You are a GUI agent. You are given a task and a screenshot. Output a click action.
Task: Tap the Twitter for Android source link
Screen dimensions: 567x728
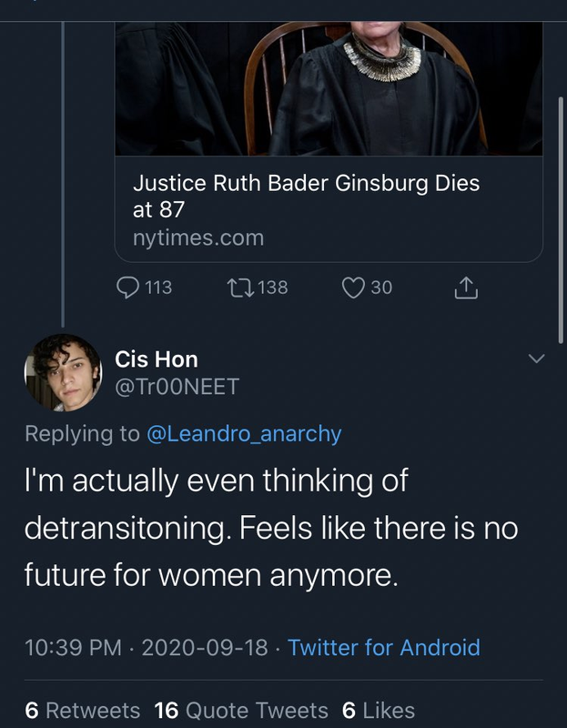click(x=384, y=647)
